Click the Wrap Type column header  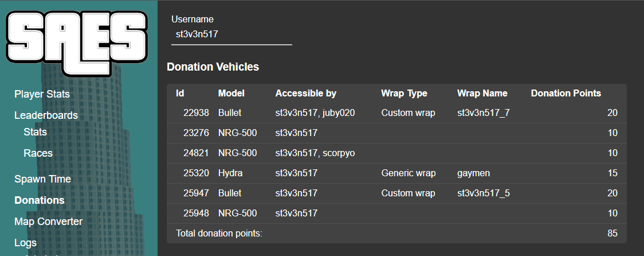pos(404,93)
